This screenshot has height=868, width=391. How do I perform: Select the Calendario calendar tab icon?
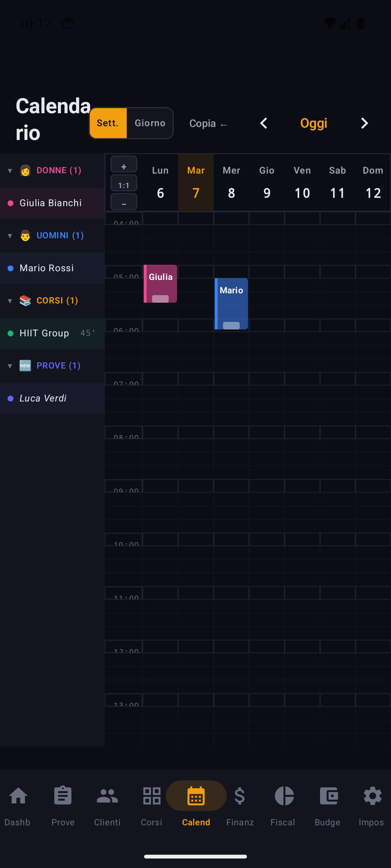tap(196, 796)
